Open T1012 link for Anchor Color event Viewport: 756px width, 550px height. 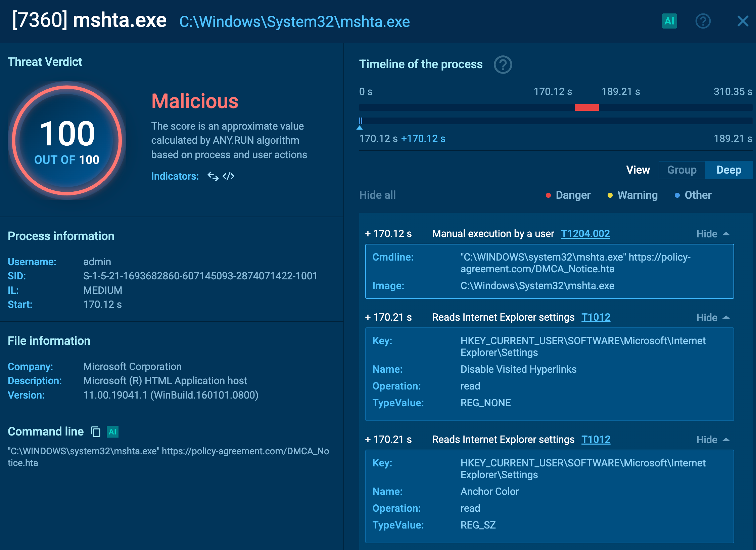(596, 440)
